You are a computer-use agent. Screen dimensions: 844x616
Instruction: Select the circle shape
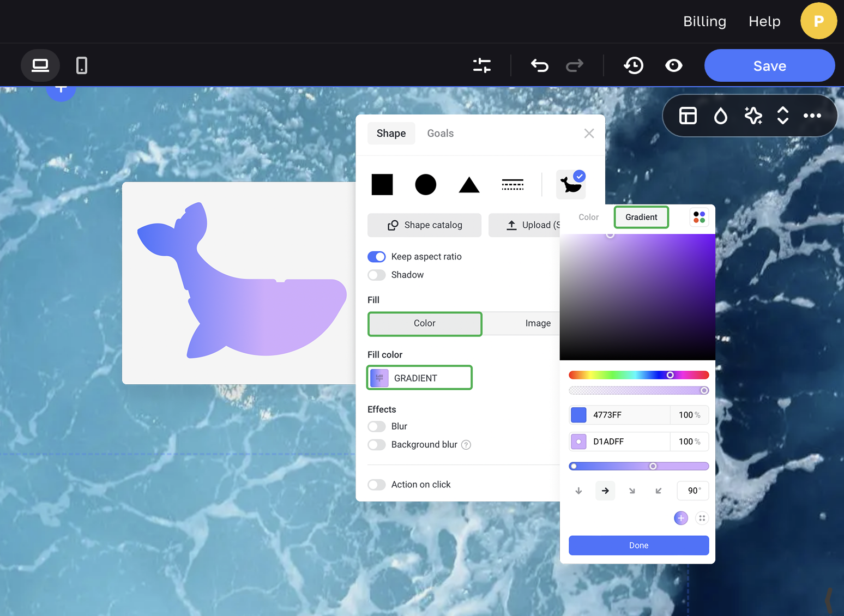[425, 185]
